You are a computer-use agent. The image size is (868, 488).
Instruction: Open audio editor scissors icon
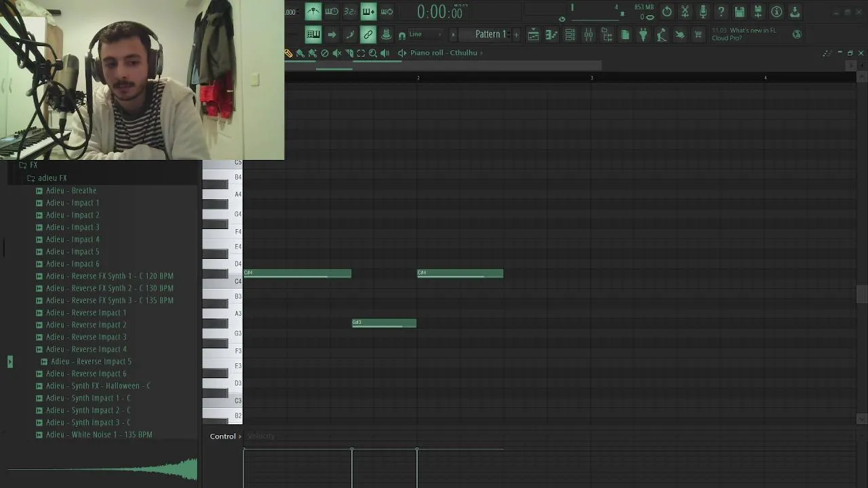tap(685, 12)
